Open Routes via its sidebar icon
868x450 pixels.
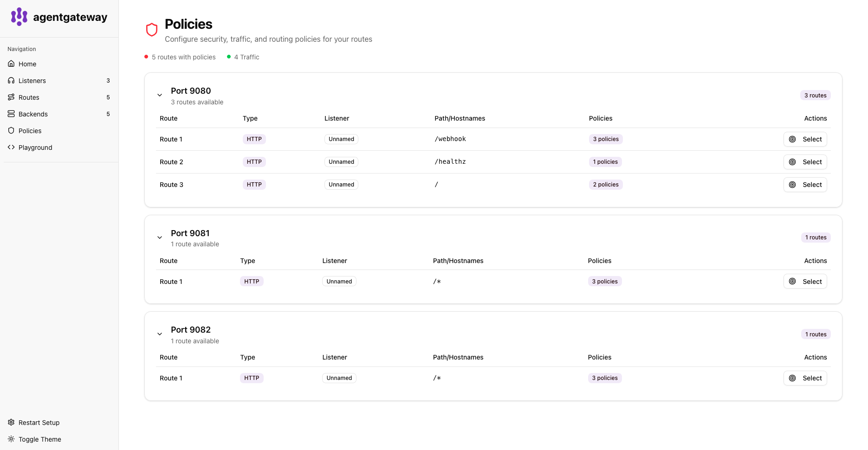pos(11,97)
